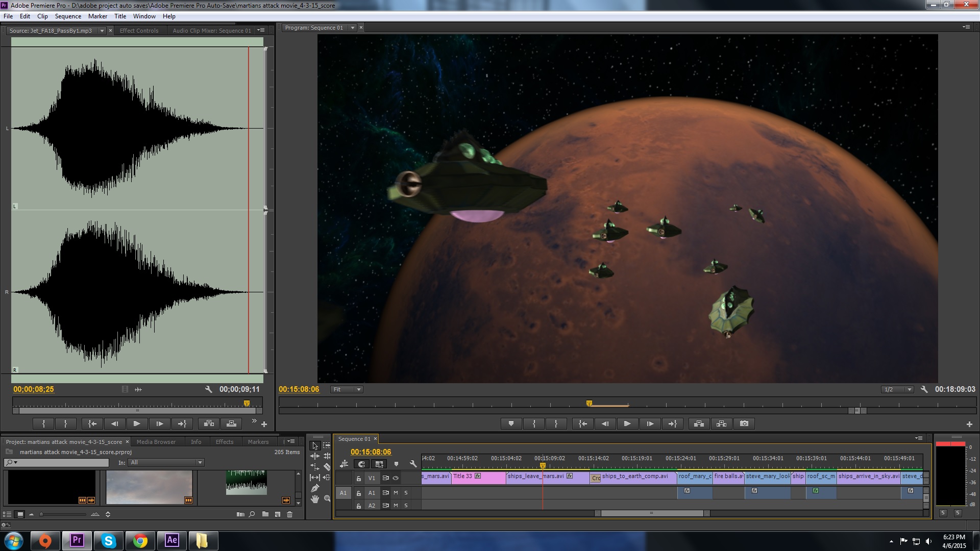Open Program monitor panel flyout menu
Viewport: 980px width, 551px height.
click(x=966, y=27)
